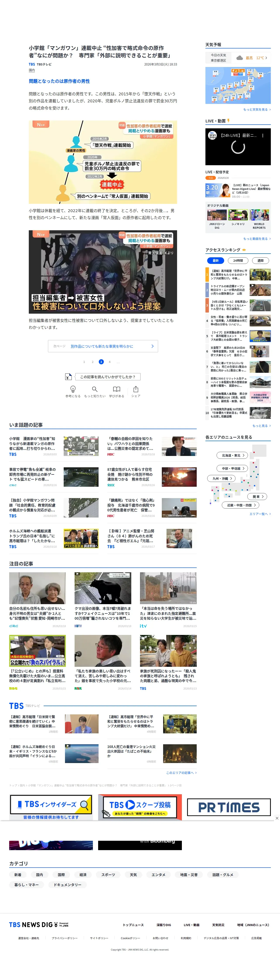280x980 pixels.
Task: Open footer 深掘りDIG link
Action: click(x=164, y=925)
